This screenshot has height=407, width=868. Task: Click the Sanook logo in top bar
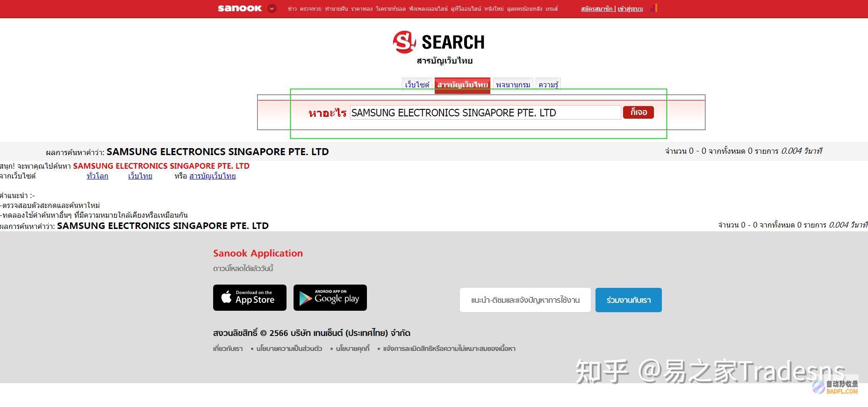tap(240, 8)
